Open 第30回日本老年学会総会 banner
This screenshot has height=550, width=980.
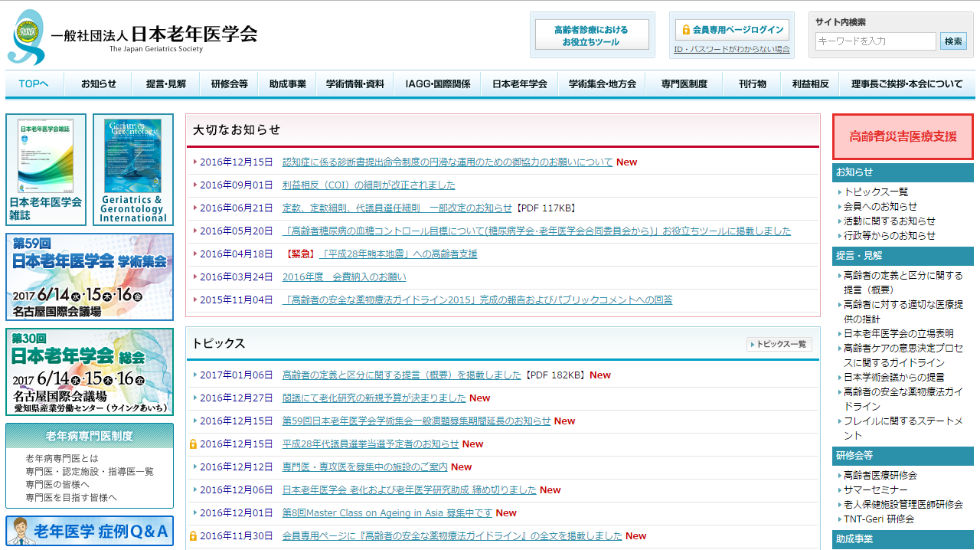90,372
